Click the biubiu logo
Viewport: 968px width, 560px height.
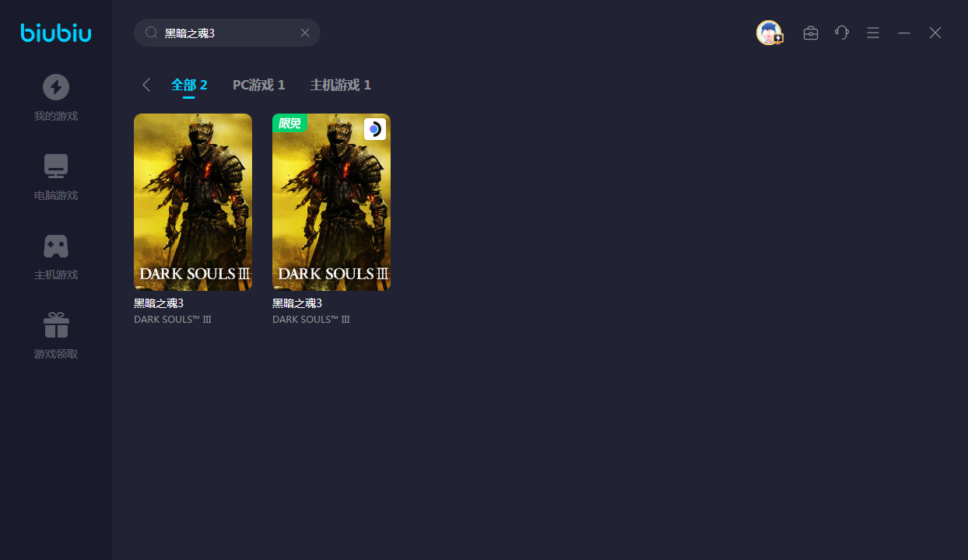[x=56, y=33]
